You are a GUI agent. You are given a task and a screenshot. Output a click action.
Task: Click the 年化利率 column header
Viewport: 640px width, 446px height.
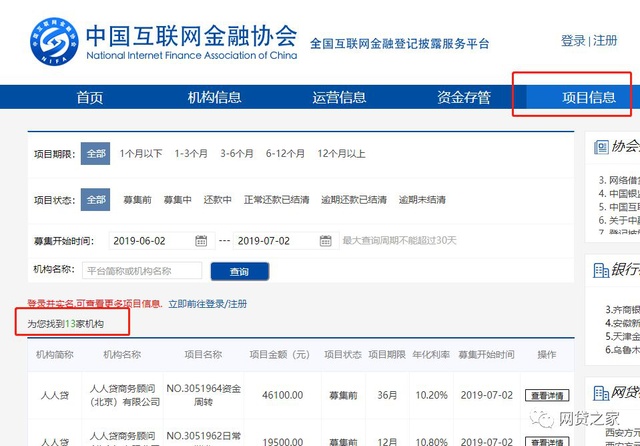point(431,355)
